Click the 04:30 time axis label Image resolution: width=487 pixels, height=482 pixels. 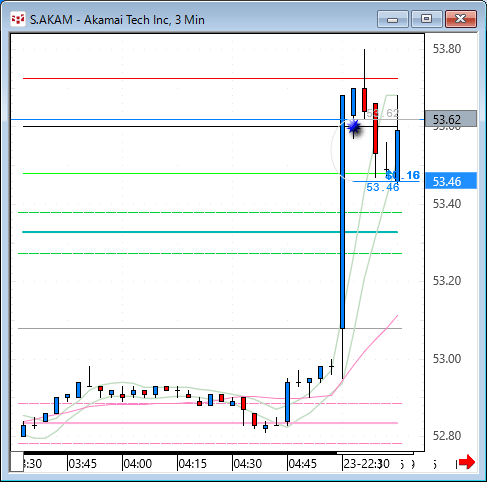[x=247, y=464]
